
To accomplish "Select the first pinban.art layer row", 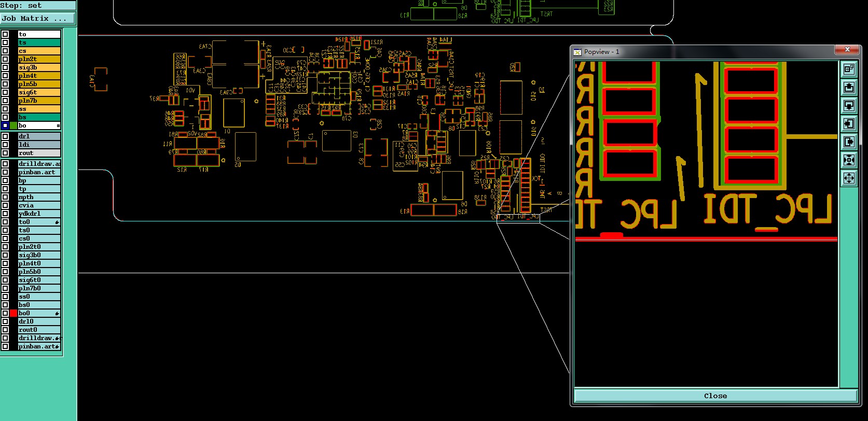I will (39, 172).
